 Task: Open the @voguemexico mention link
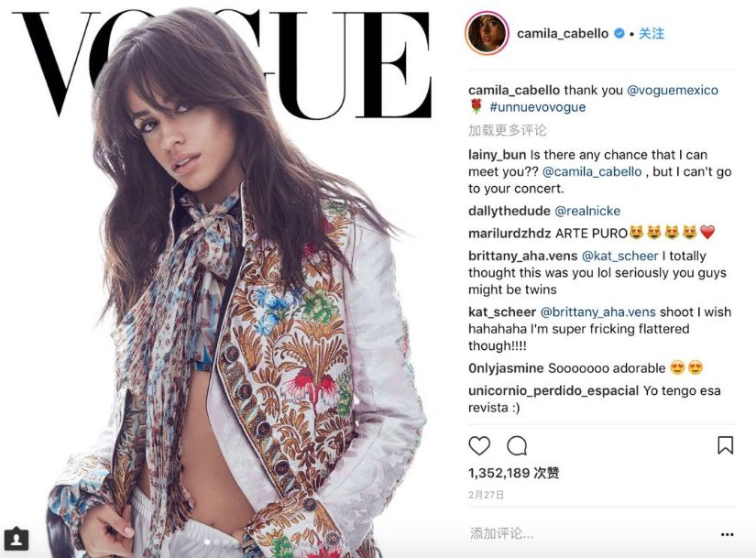tap(672, 90)
